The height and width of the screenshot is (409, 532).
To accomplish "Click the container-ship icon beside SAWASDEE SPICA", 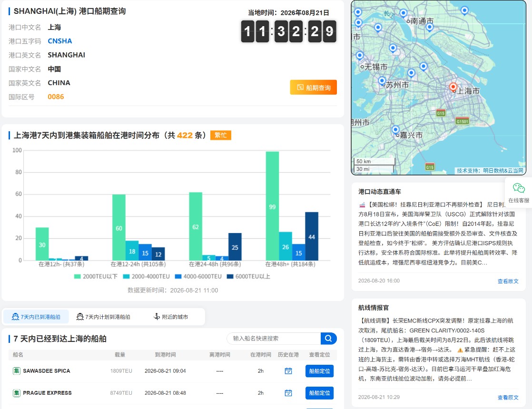I will coord(16,370).
